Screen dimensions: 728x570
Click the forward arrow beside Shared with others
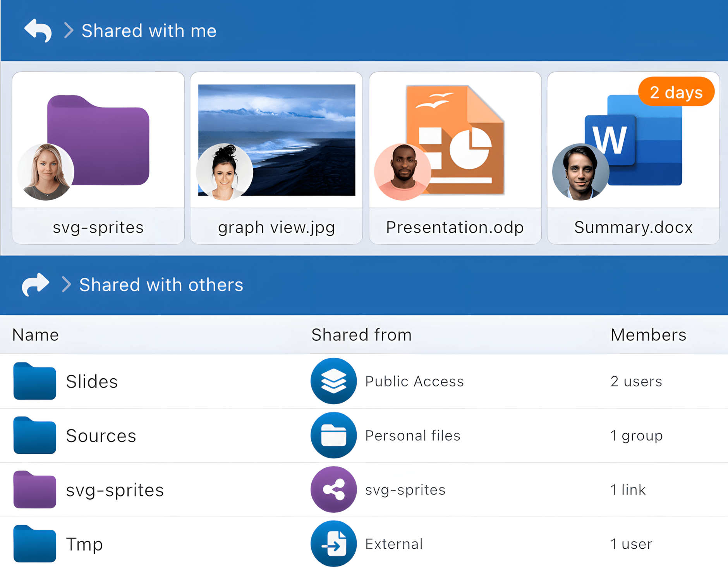(x=36, y=285)
